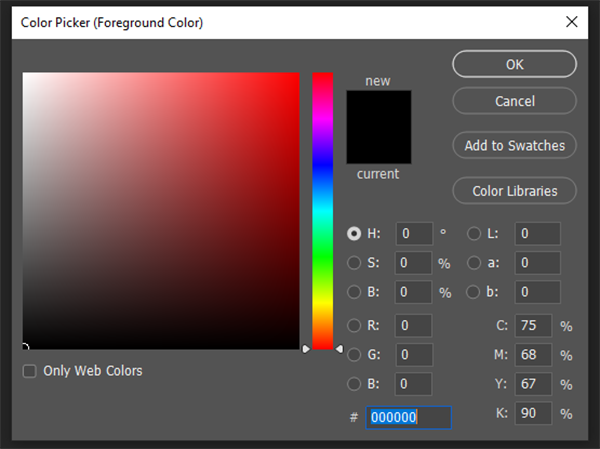Click the vertical hue spectrum slider
This screenshot has height=449, width=600.
coord(323,211)
